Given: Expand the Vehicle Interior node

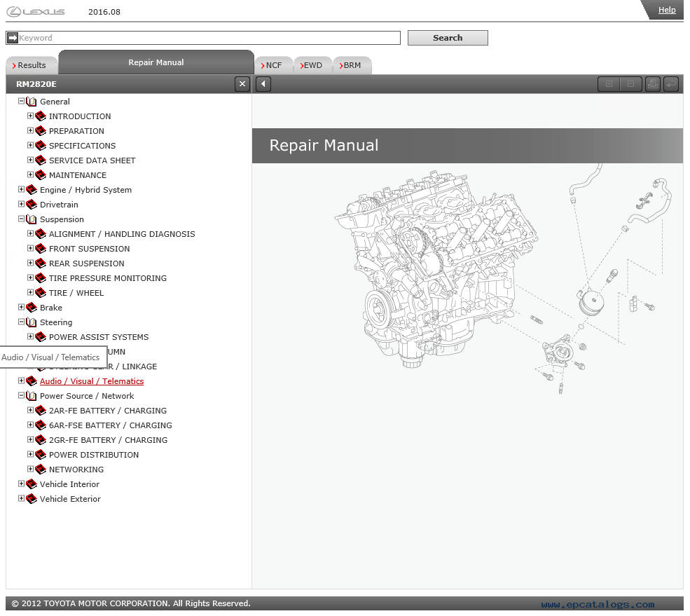Looking at the screenshot, I should (21, 484).
